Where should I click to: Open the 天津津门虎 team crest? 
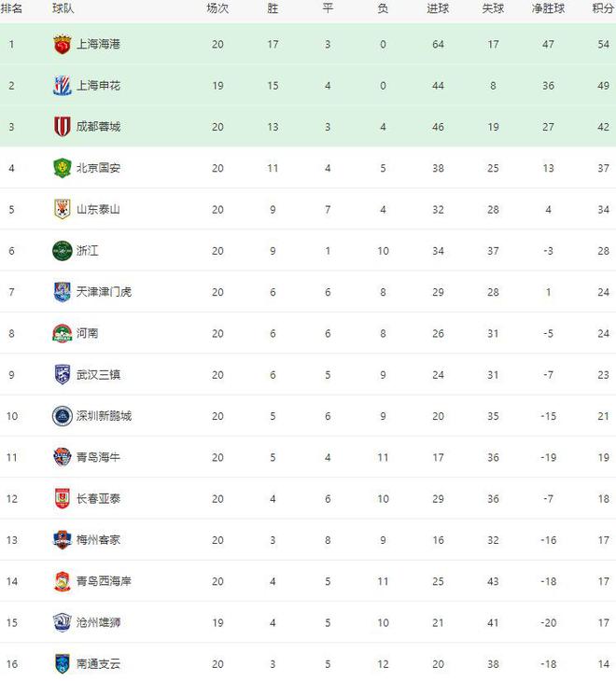click(63, 292)
